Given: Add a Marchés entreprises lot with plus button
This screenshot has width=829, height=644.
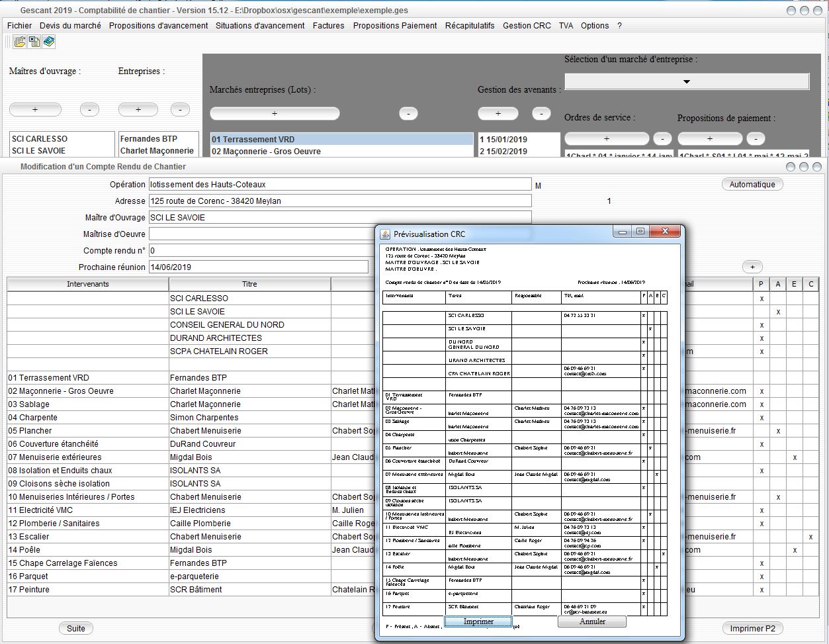Looking at the screenshot, I should [275, 114].
